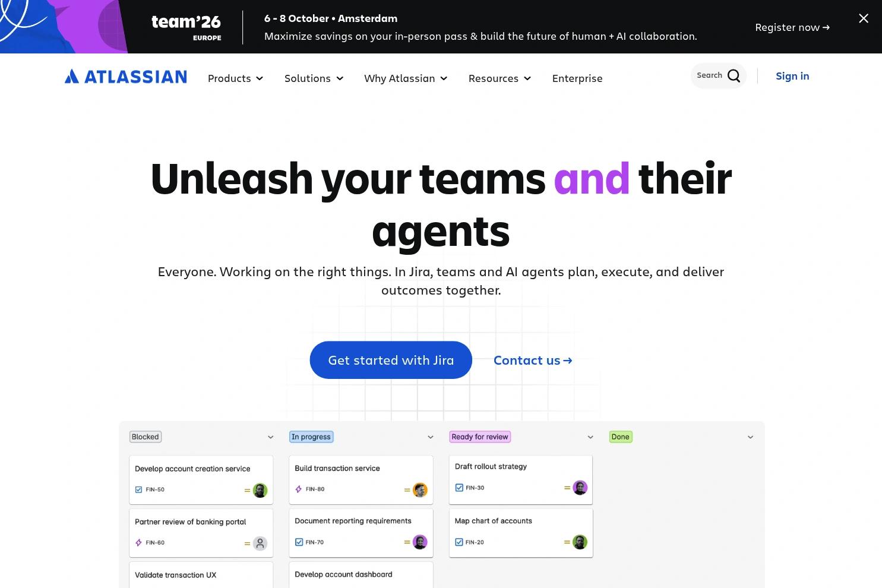Click the priority icon on the FIN-30 card

pos(567,488)
